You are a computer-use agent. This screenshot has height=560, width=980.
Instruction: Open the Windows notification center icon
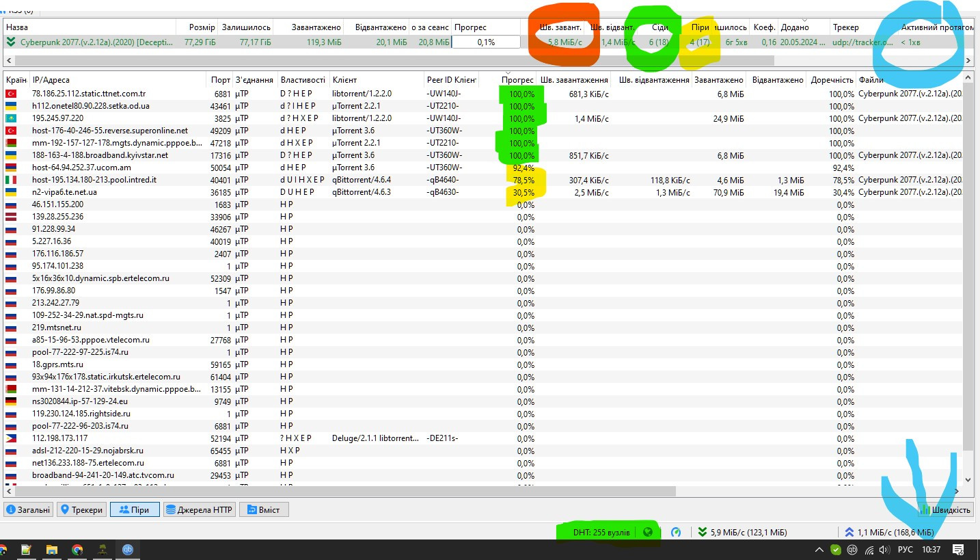coord(958,550)
